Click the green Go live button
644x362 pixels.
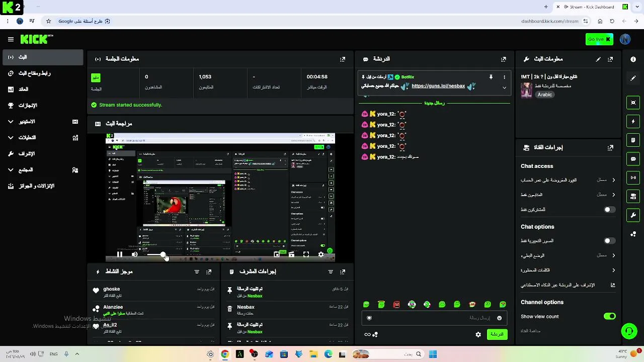599,39
